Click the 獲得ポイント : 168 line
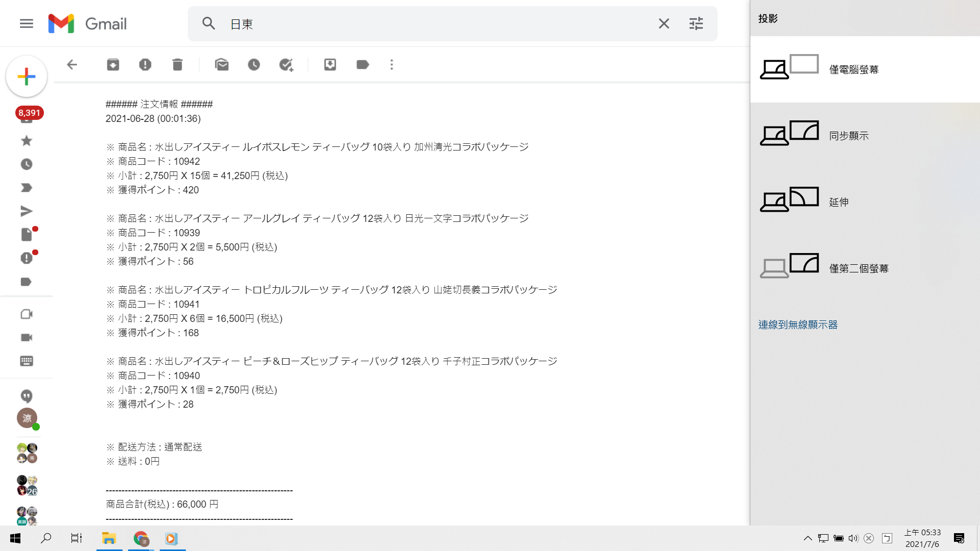980x551 pixels. (153, 333)
